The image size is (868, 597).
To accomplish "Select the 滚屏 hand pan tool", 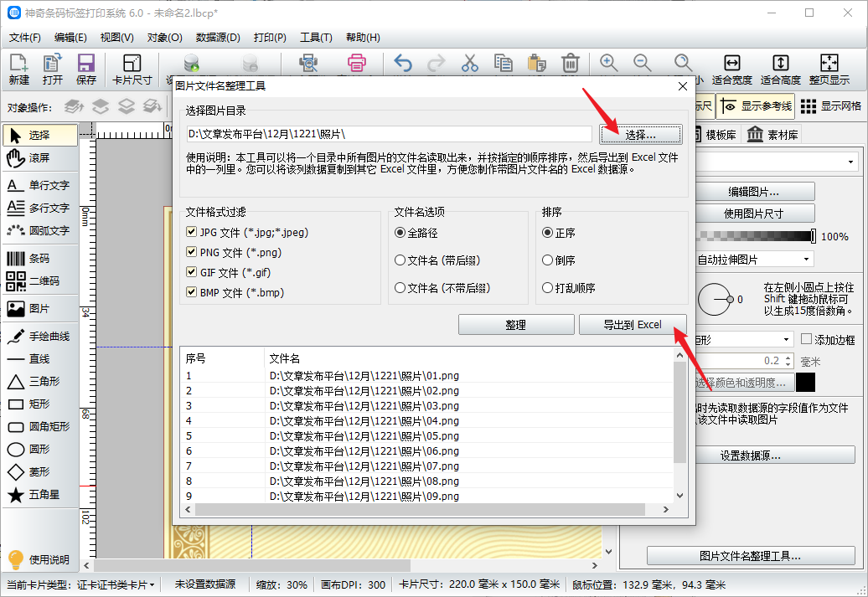I will pos(39,158).
